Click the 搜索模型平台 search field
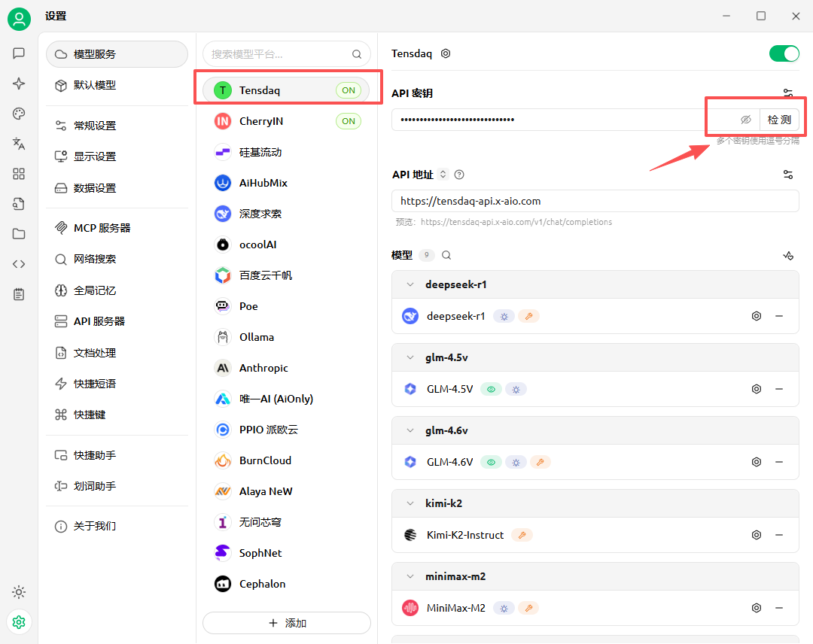 pyautogui.click(x=287, y=54)
